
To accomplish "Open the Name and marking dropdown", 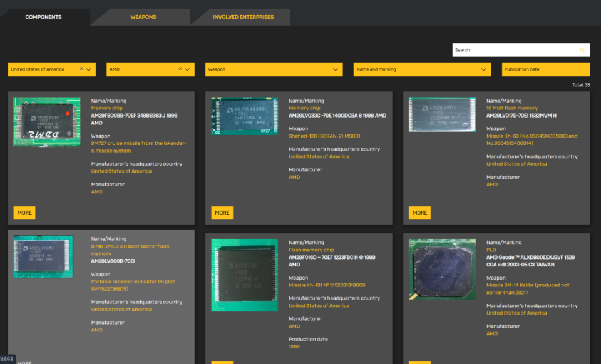I will 422,69.
